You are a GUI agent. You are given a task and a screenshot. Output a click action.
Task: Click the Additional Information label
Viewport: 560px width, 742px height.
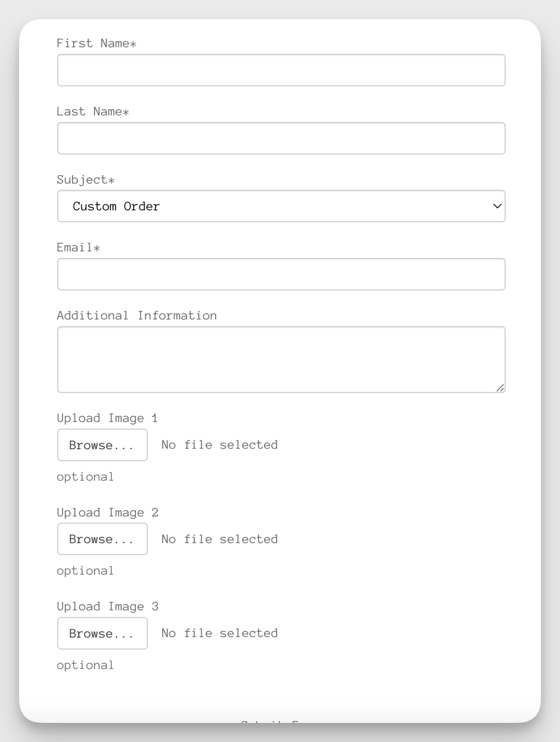(x=137, y=315)
